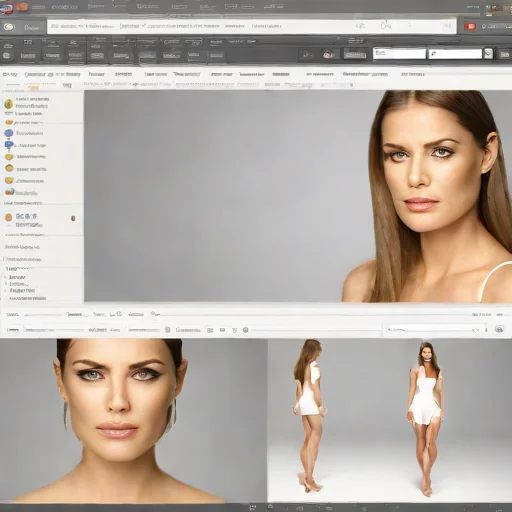
Task: Click the round smiley icon in bottom toolbar
Action: point(246,330)
